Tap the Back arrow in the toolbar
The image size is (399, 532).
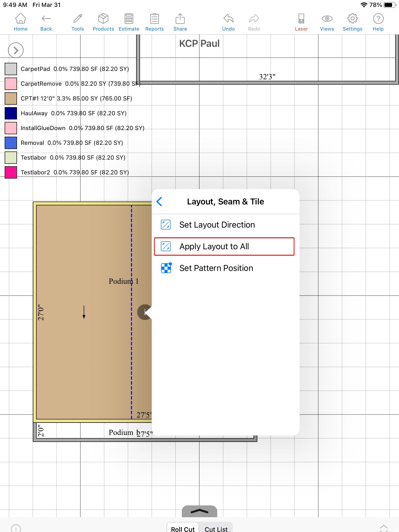[46, 22]
